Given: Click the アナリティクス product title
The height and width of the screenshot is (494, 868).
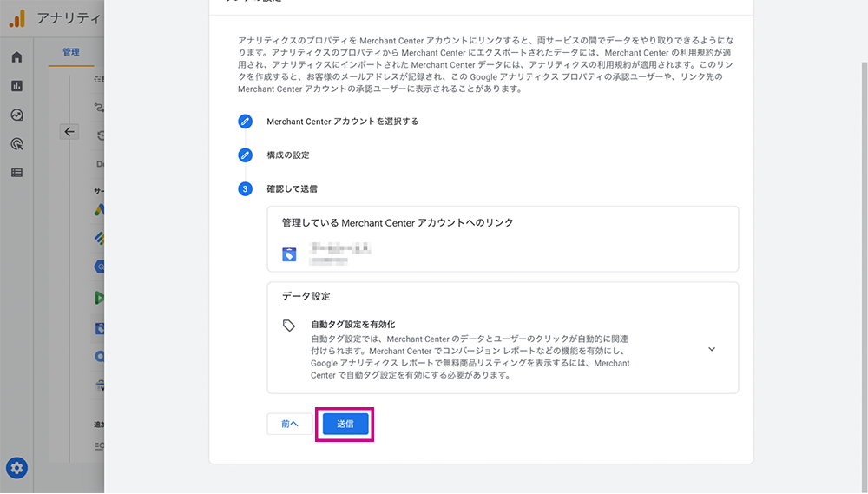Looking at the screenshot, I should [69, 18].
